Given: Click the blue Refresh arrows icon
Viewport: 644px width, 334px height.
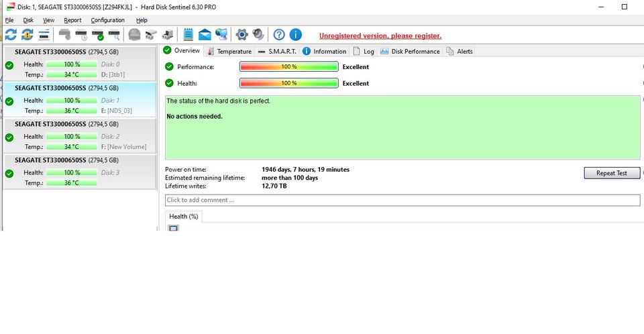Looking at the screenshot, I should [x=11, y=35].
